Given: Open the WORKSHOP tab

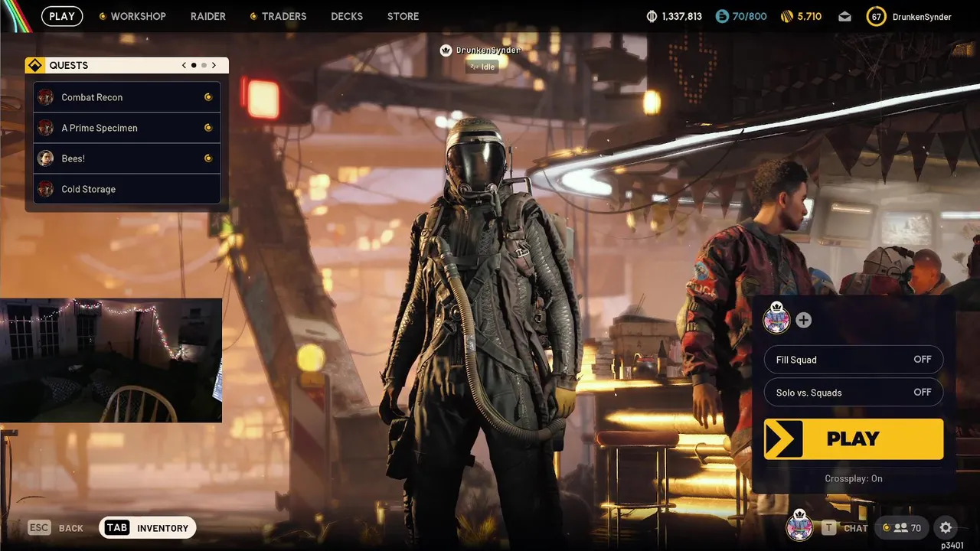Looking at the screenshot, I should point(138,16).
